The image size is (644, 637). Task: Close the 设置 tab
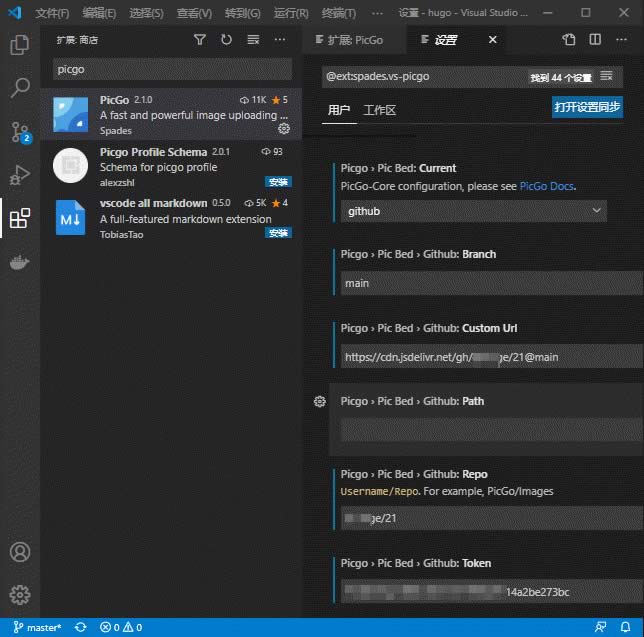[x=492, y=40]
